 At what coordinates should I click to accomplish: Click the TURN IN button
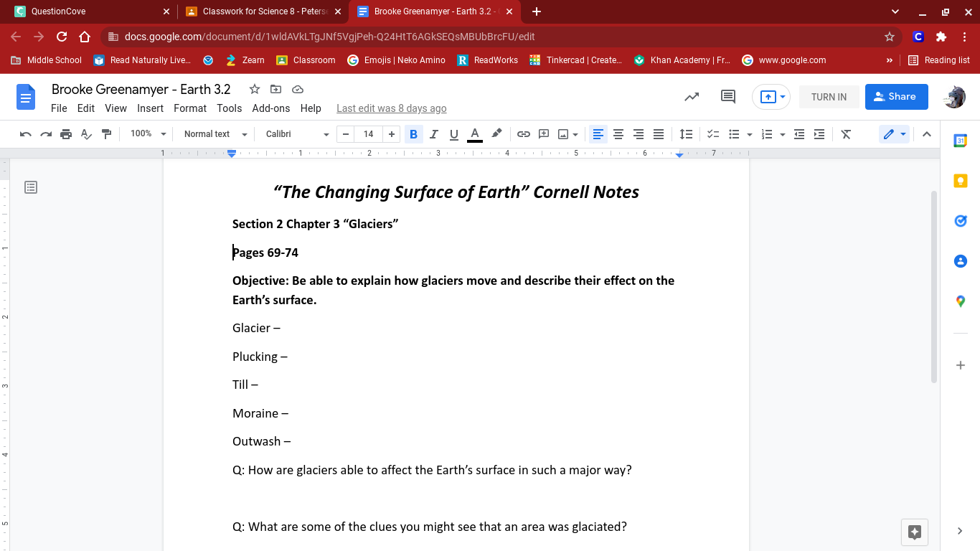pos(829,97)
